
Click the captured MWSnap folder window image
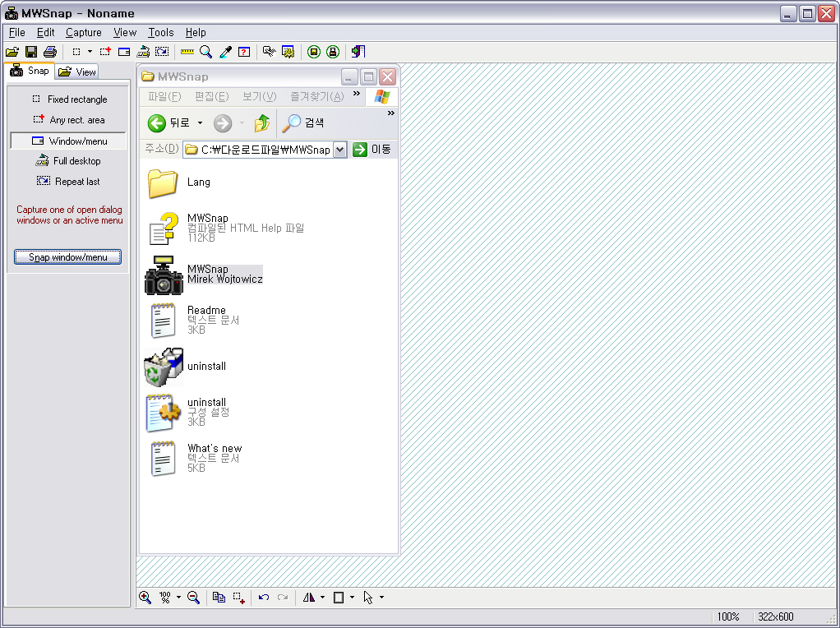[x=268, y=310]
